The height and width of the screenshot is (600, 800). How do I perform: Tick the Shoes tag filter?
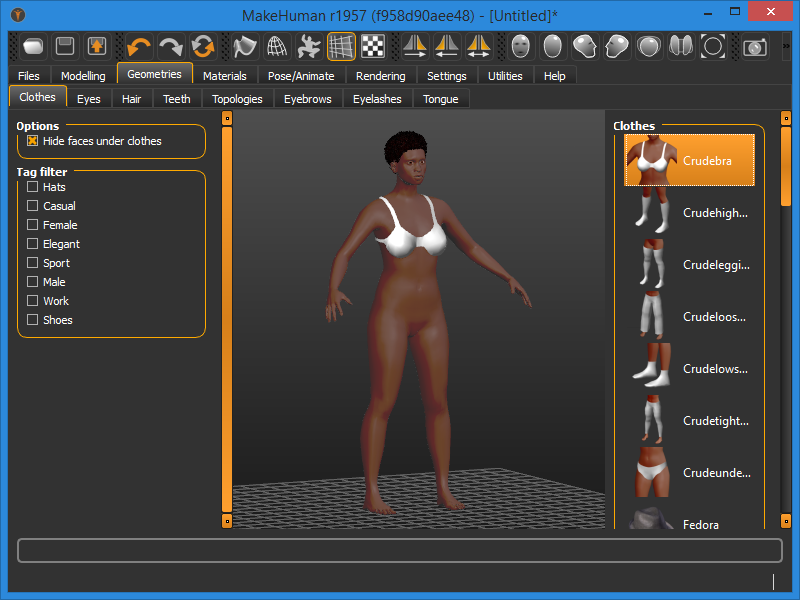click(x=33, y=320)
